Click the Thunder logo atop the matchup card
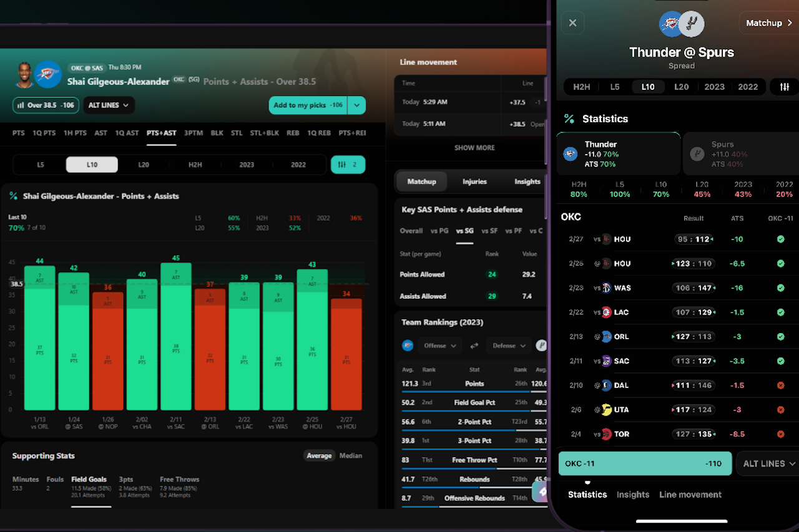 pyautogui.click(x=671, y=25)
